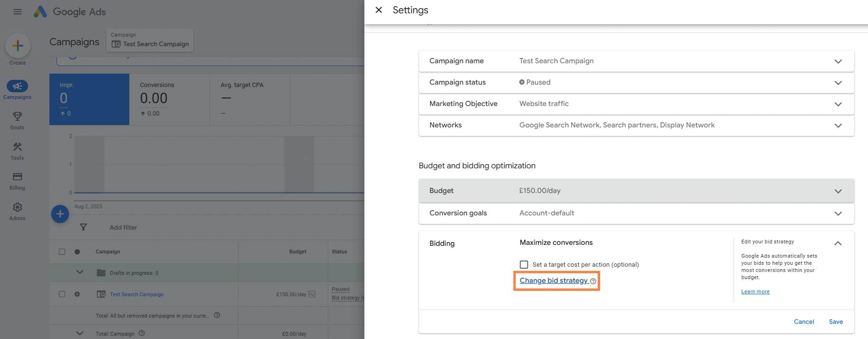The image size is (868, 339).
Task: Open Admin in the sidebar
Action: [x=17, y=212]
